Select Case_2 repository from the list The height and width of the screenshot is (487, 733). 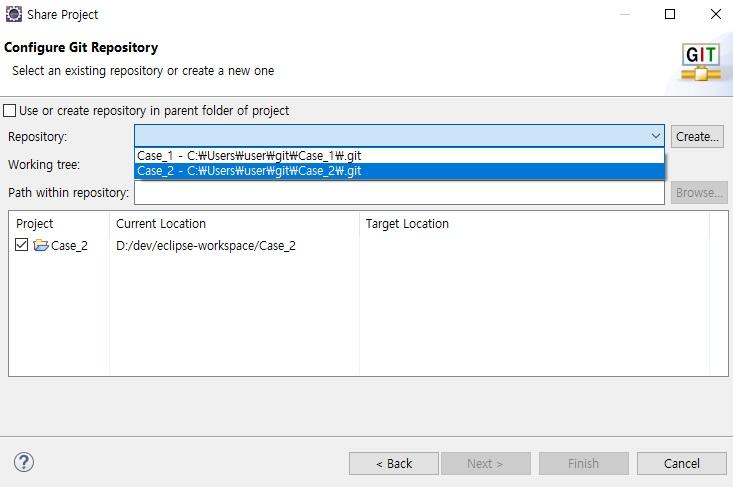[x=399, y=171]
